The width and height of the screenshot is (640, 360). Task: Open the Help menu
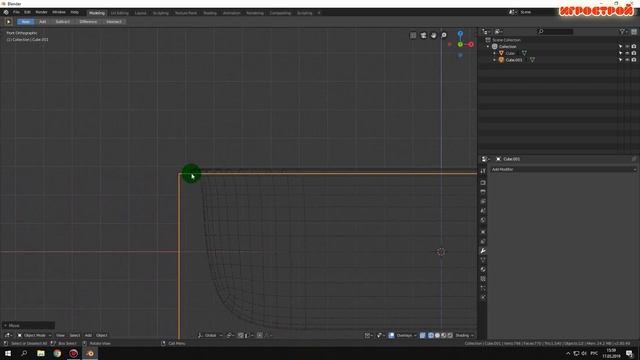(74, 13)
